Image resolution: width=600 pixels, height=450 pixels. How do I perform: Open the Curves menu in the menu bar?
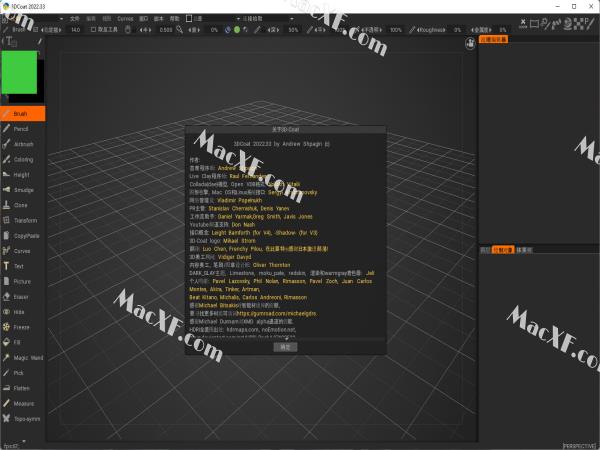coord(125,18)
